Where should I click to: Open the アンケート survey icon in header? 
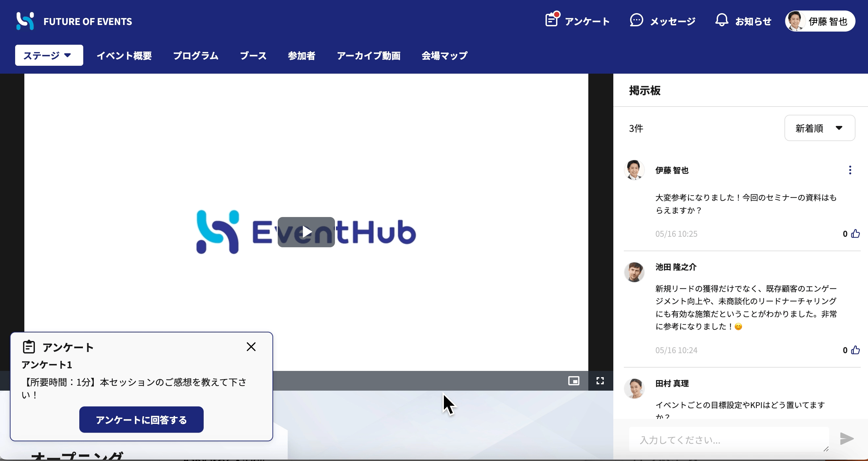551,20
